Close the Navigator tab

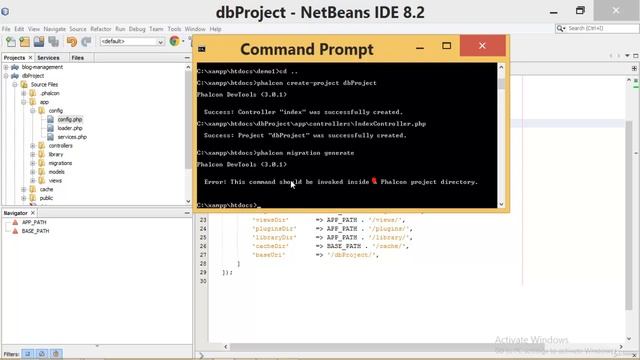(x=33, y=213)
